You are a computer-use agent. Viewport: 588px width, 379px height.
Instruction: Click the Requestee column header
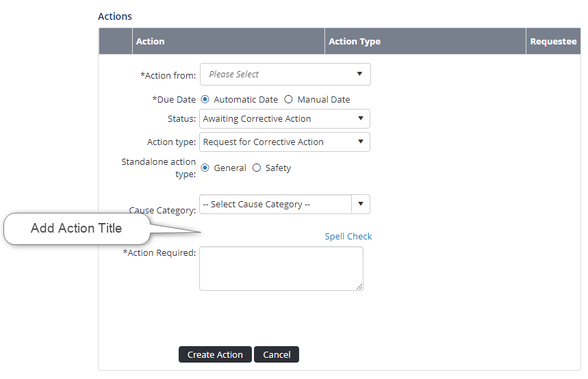point(552,41)
